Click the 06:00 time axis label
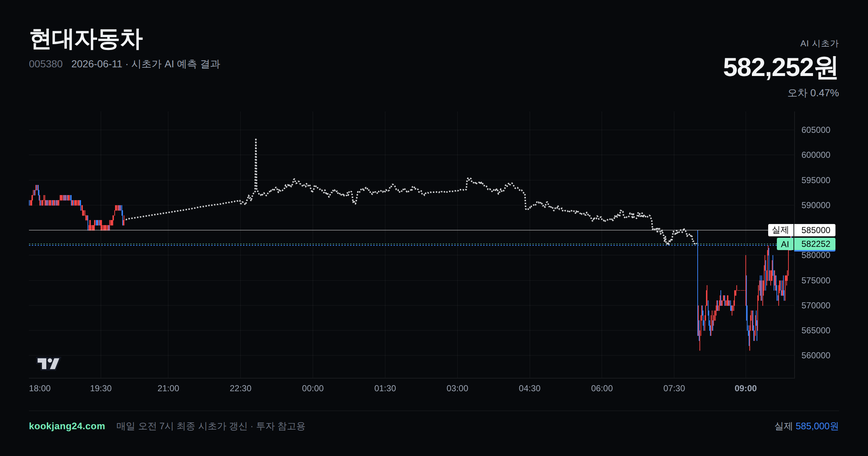Image resolution: width=868 pixels, height=456 pixels. pos(602,388)
